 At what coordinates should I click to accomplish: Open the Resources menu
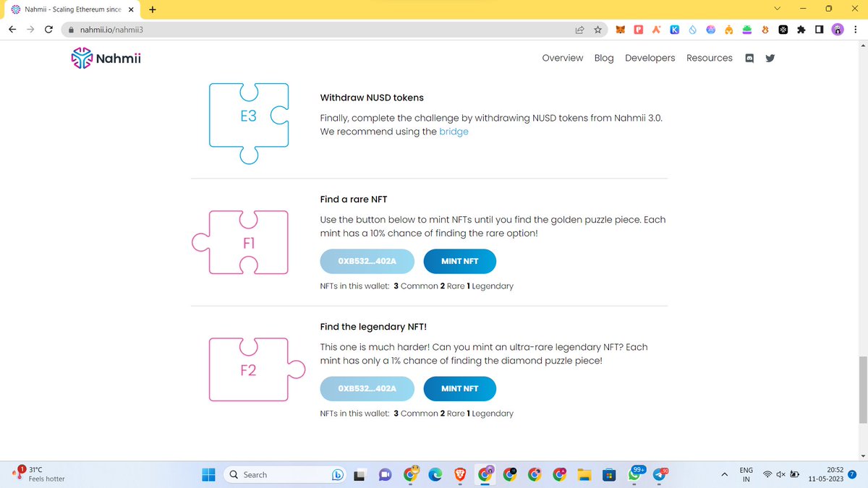click(x=709, y=58)
